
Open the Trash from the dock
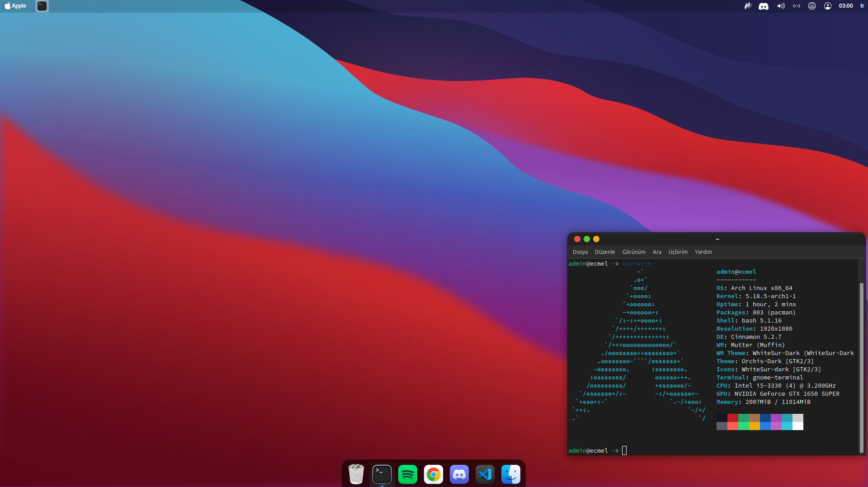355,474
